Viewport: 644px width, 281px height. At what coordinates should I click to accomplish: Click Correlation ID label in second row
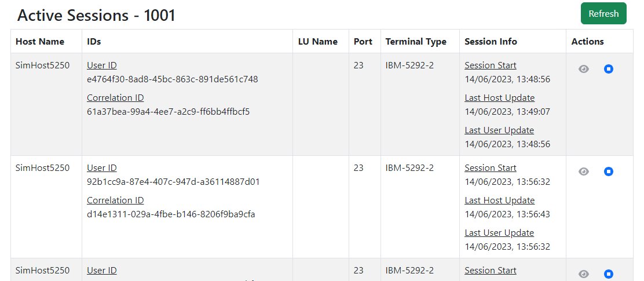[115, 200]
